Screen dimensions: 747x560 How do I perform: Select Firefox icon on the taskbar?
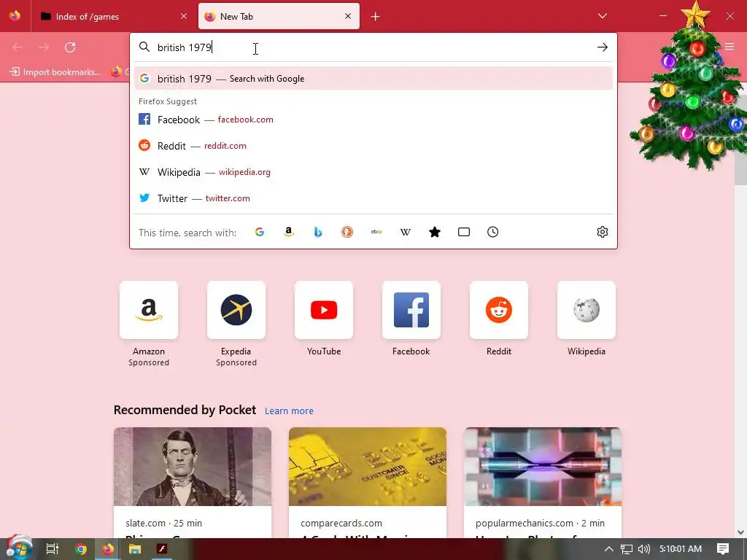coord(108,549)
